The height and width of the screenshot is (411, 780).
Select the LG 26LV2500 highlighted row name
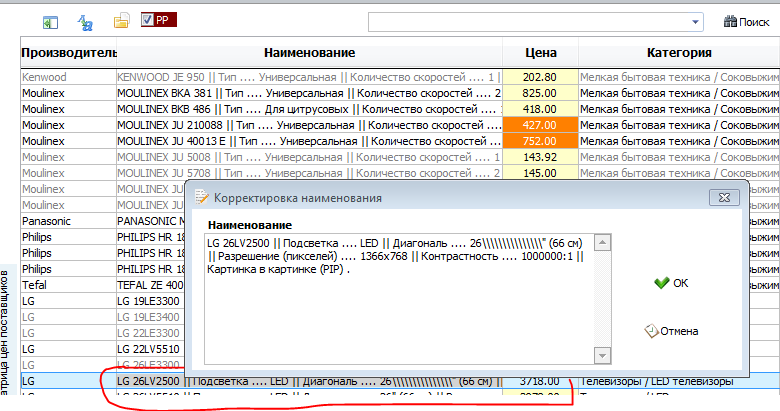(309, 382)
